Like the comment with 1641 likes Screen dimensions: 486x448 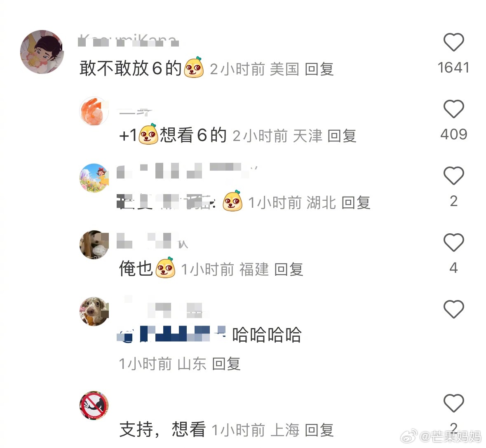tap(453, 42)
